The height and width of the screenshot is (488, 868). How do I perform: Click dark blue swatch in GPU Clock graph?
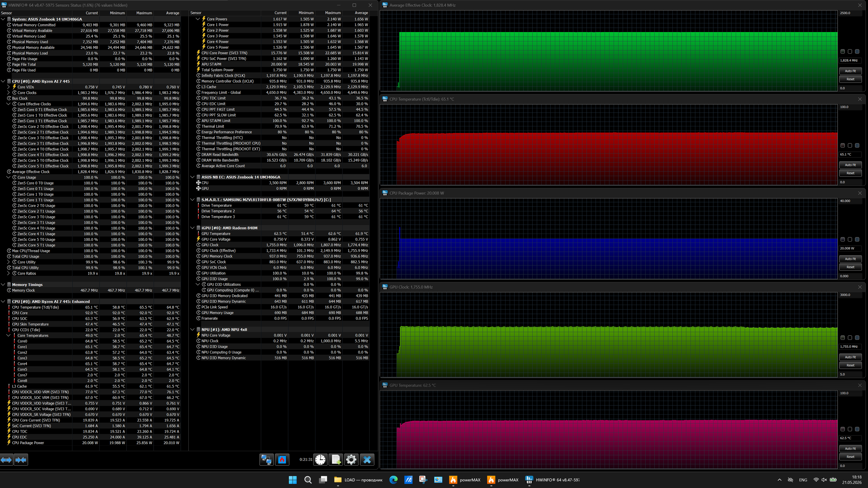(x=857, y=337)
